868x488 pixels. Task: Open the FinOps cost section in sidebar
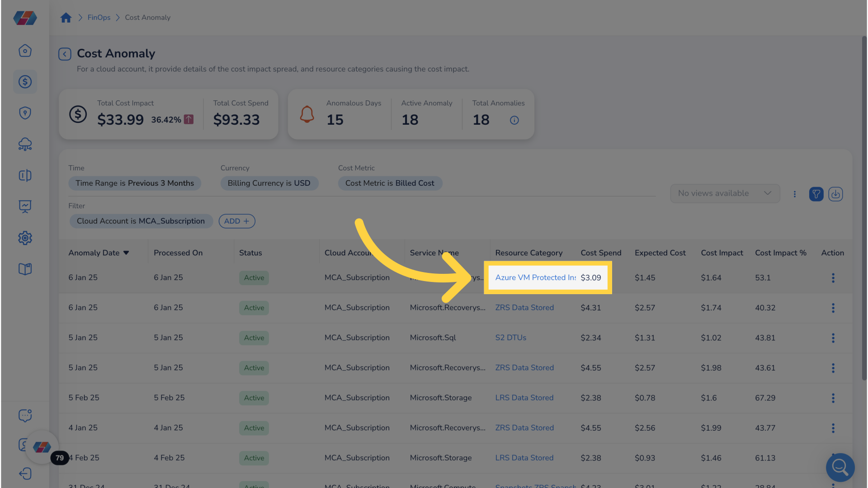[x=25, y=82]
